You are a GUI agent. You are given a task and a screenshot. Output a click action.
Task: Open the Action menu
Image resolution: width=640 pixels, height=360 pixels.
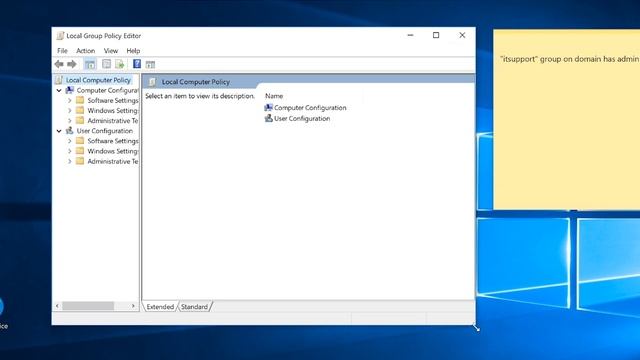85,51
